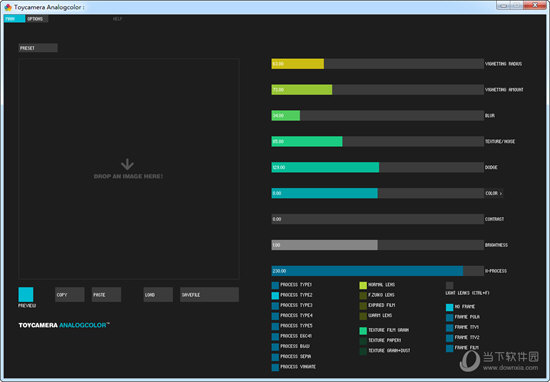
Task: Toggle the Light Leaks checkbox
Action: click(449, 285)
